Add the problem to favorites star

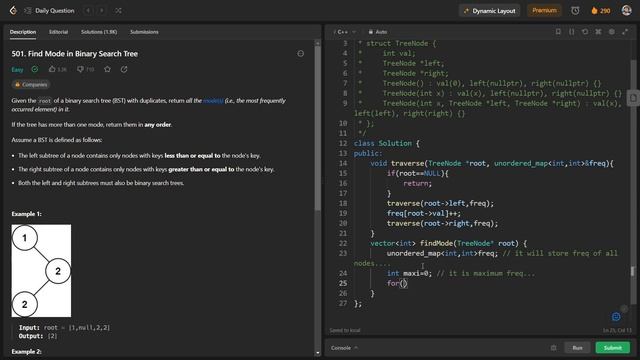point(107,69)
